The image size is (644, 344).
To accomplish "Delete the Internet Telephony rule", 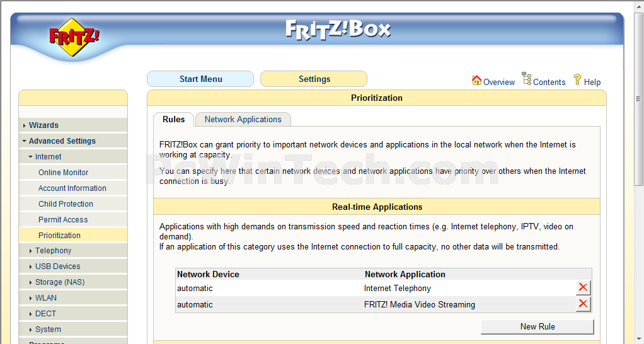I will pos(583,287).
